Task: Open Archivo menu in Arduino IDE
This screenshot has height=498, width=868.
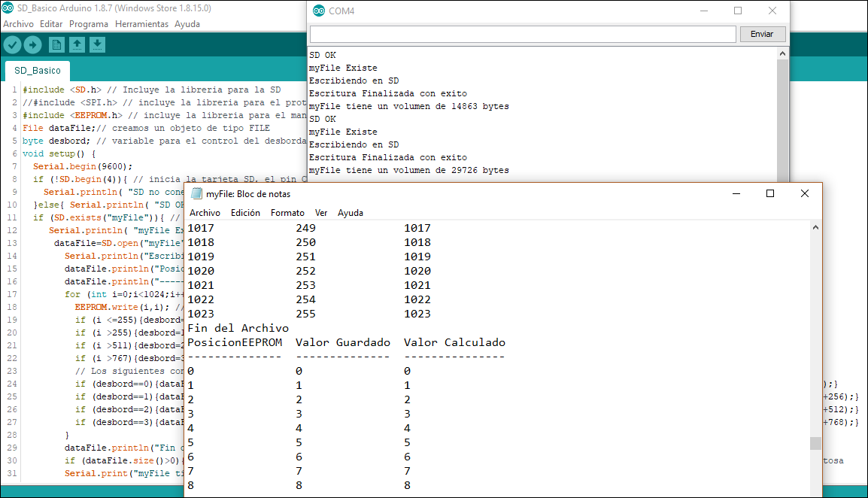Action: [18, 24]
